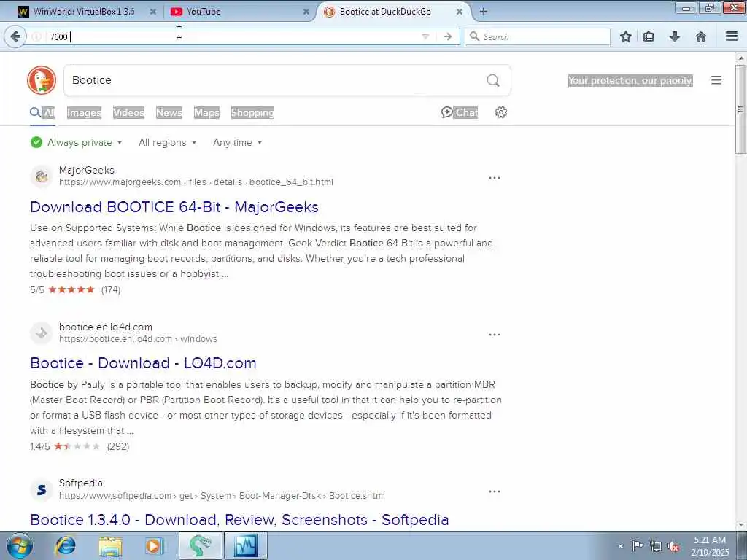Click the scrollbar up arrow
Viewport: 747px width, 560px height.
pos(740,58)
